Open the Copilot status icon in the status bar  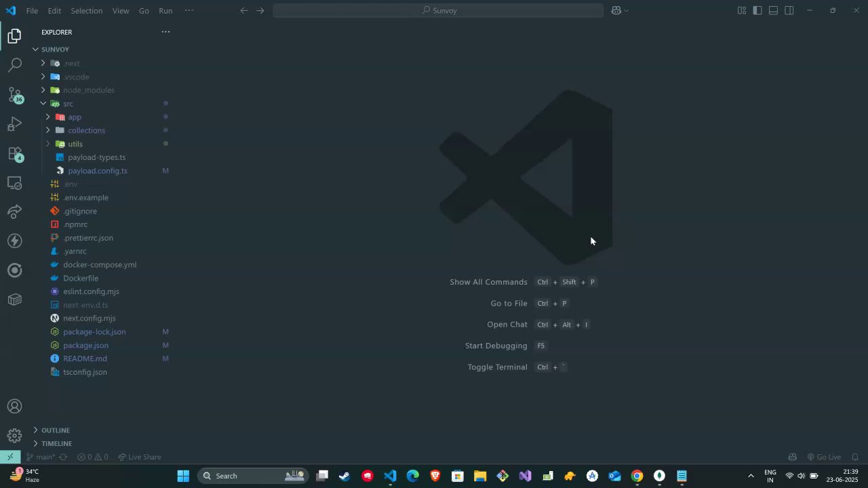coord(792,457)
